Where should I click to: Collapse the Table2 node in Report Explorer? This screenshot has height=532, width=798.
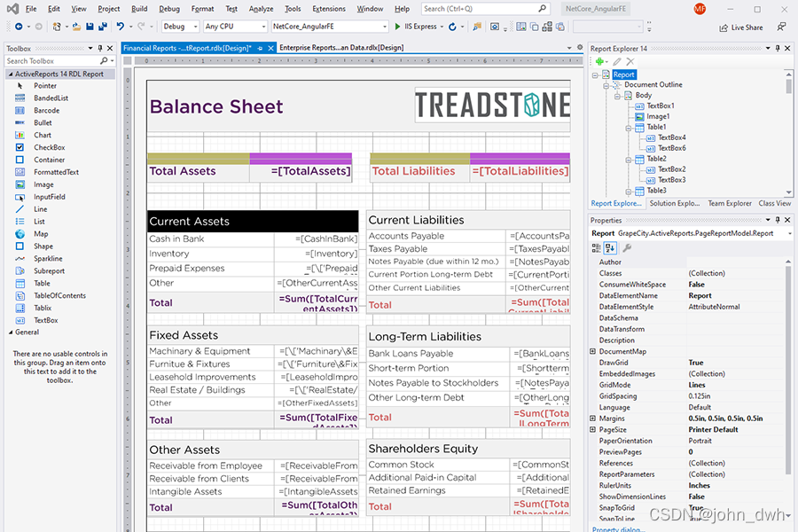point(629,160)
